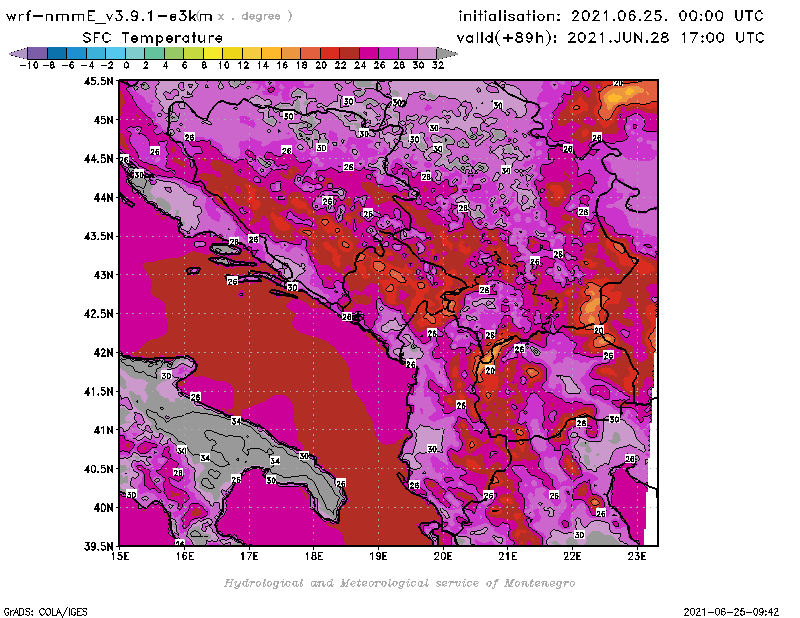The width and height of the screenshot is (800, 618).
Task: Pick the red swatch between 20 and 22
Action: pos(330,54)
